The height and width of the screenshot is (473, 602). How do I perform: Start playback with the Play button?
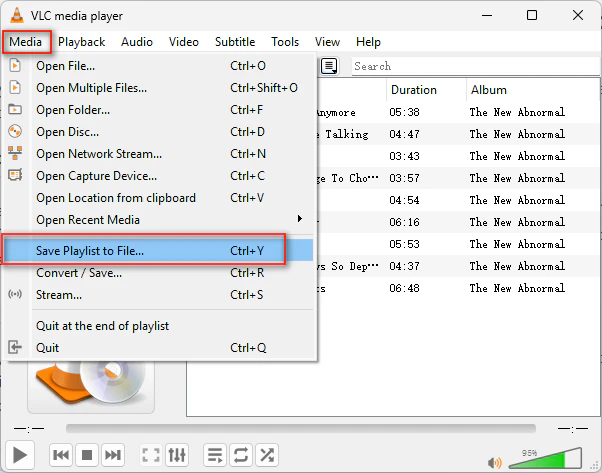pos(20,455)
